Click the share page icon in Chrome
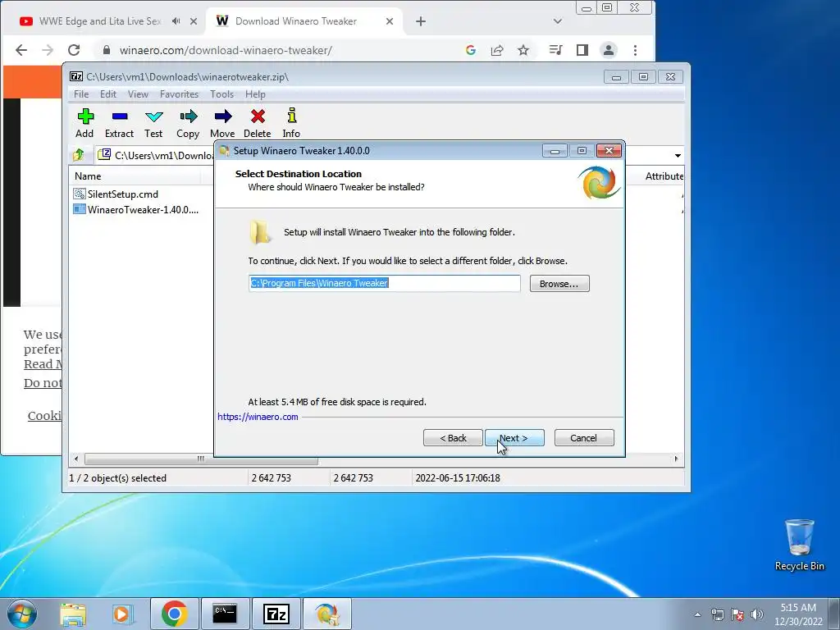840x630 pixels. point(497,50)
